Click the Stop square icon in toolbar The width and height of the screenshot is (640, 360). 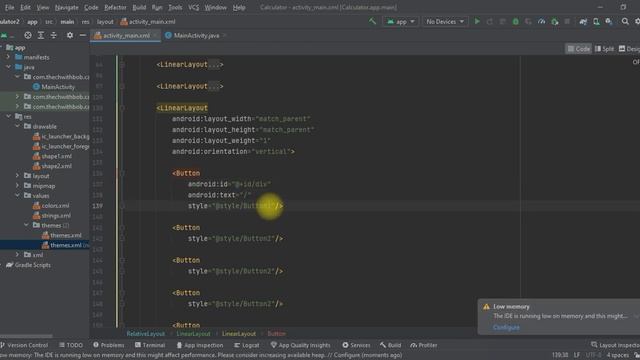567,21
